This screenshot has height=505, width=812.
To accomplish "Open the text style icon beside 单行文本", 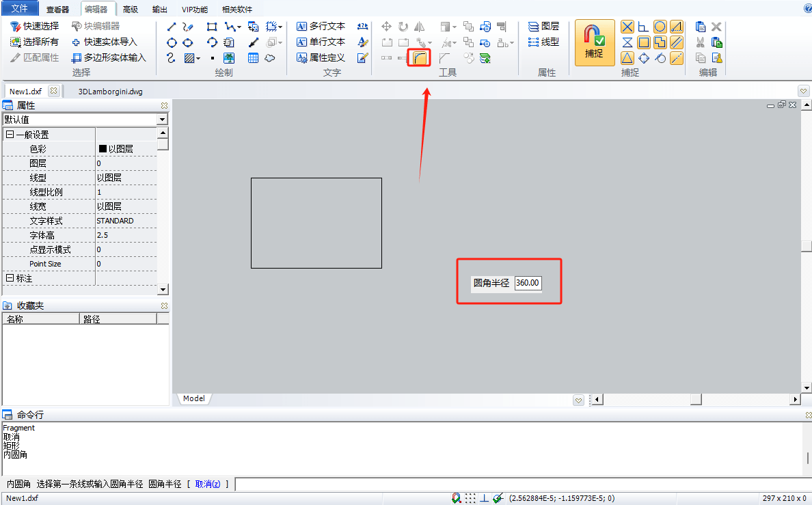I will [362, 42].
